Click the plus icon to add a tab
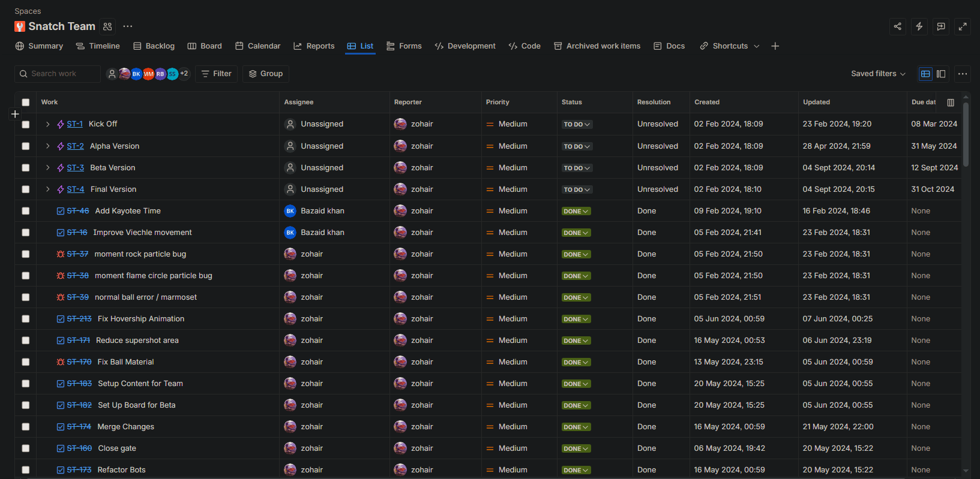Viewport: 980px width, 479px height. pos(775,46)
